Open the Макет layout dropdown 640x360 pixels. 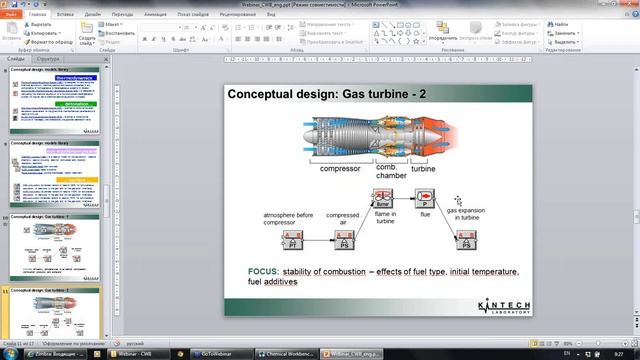(110, 24)
